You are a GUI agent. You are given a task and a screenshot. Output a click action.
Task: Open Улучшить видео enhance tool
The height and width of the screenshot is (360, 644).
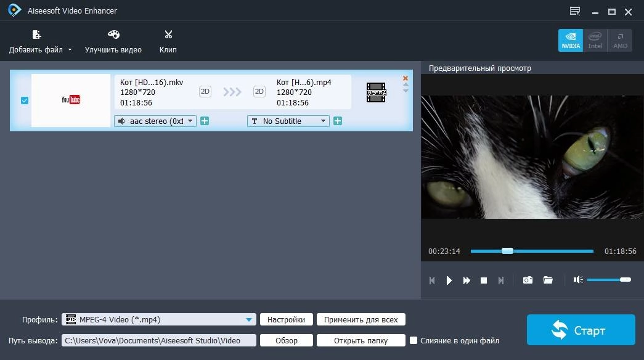113,42
